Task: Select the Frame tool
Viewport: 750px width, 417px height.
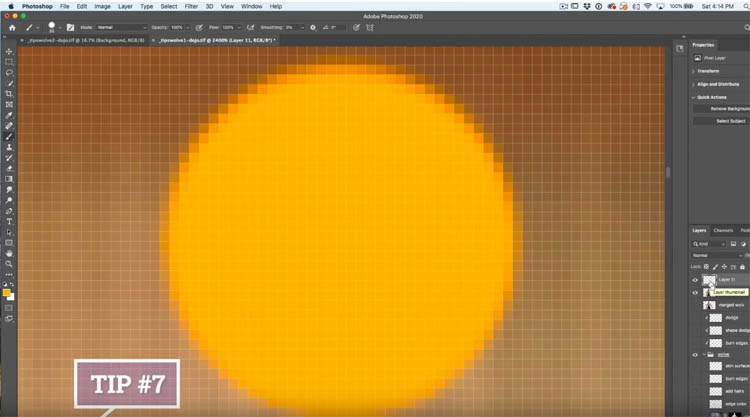Action: click(9, 104)
